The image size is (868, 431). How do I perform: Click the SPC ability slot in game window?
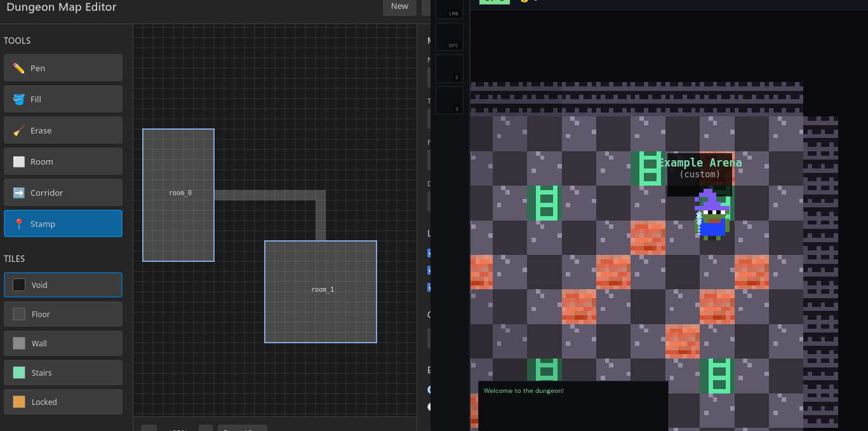[x=450, y=37]
